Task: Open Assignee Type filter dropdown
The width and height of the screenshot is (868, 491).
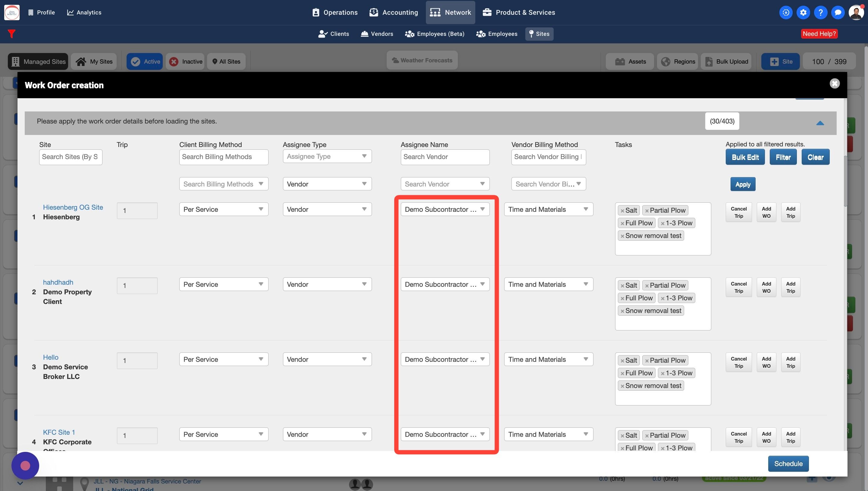Action: 327,156
